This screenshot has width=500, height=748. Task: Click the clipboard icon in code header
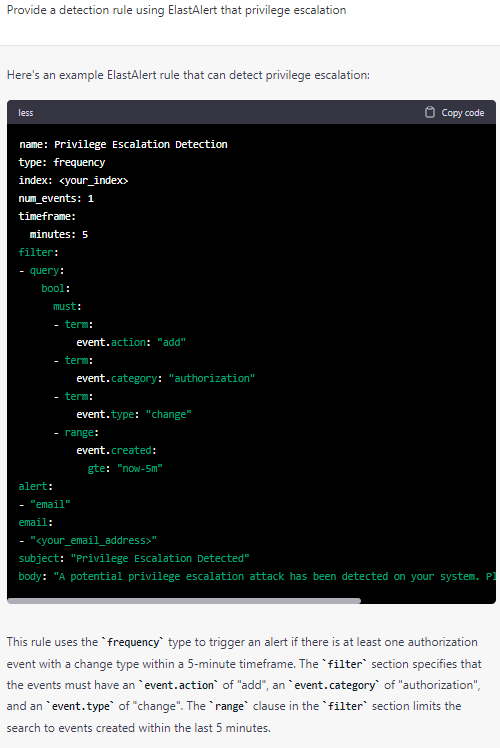click(x=429, y=112)
